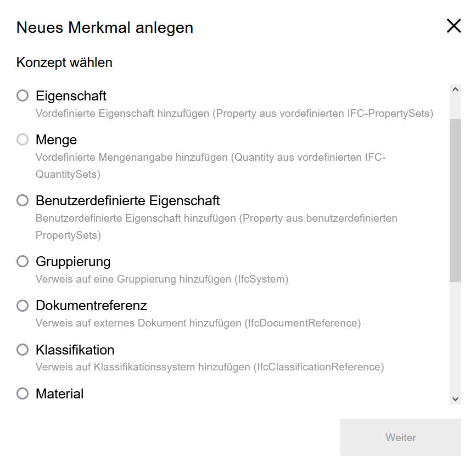The image size is (476, 467).
Task: Choose the Klassifikation radio button
Action: (23, 350)
